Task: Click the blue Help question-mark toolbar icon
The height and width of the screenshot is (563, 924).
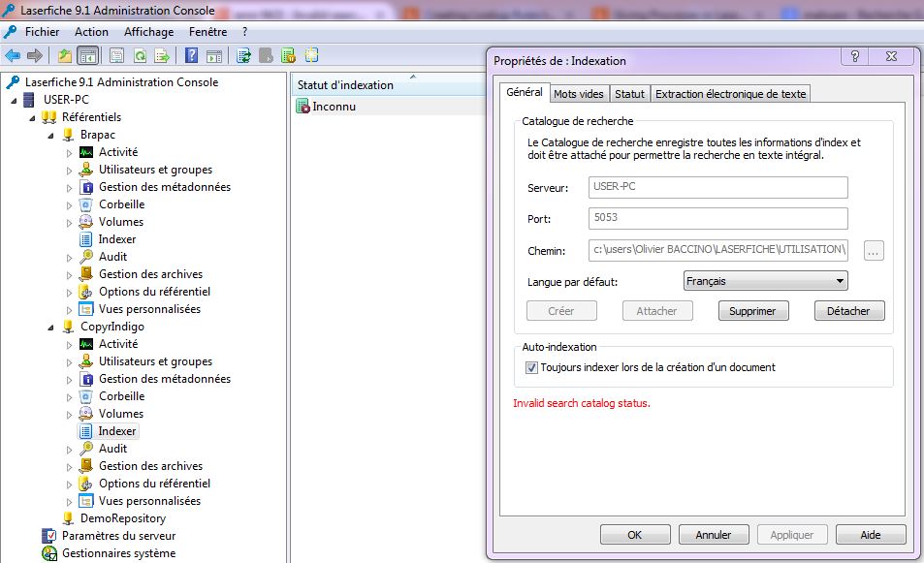Action: click(192, 56)
